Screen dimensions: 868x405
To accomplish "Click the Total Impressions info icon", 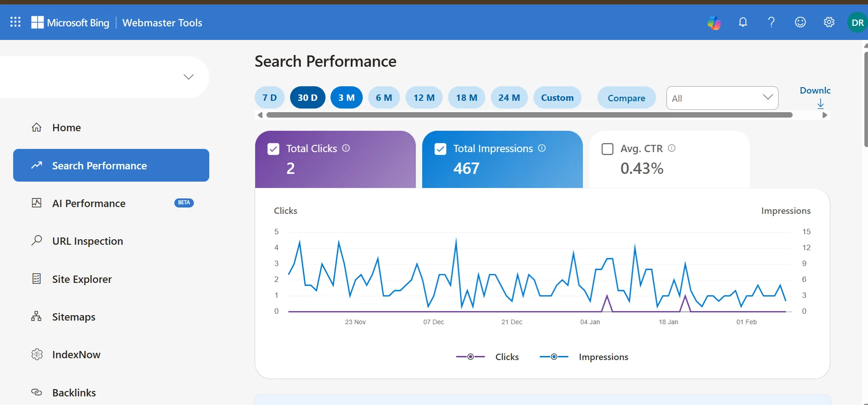I will 542,148.
